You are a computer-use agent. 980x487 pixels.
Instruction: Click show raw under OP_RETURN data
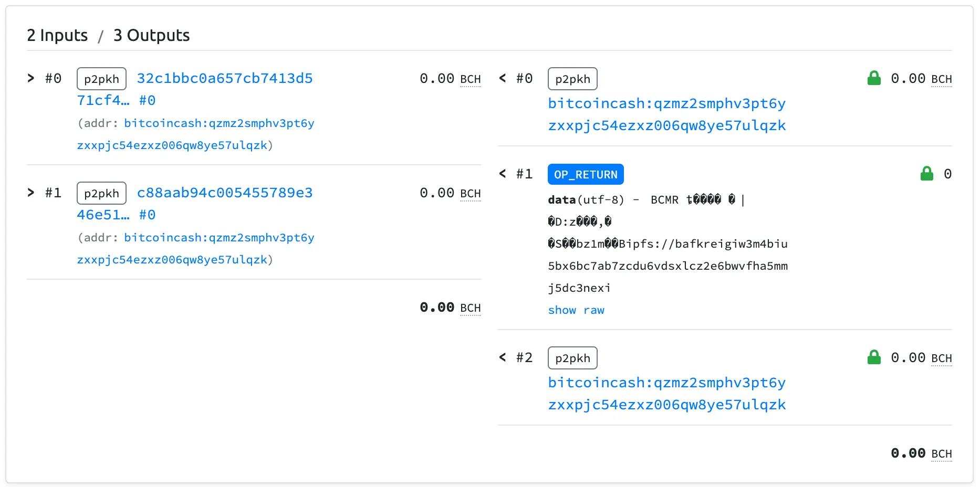576,310
